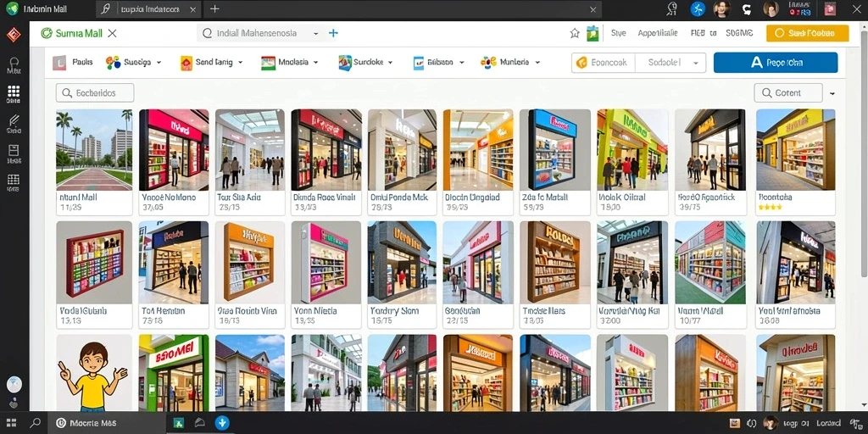The width and height of the screenshot is (868, 434).
Task: Click the blue A Repe tcha button
Action: (x=776, y=63)
